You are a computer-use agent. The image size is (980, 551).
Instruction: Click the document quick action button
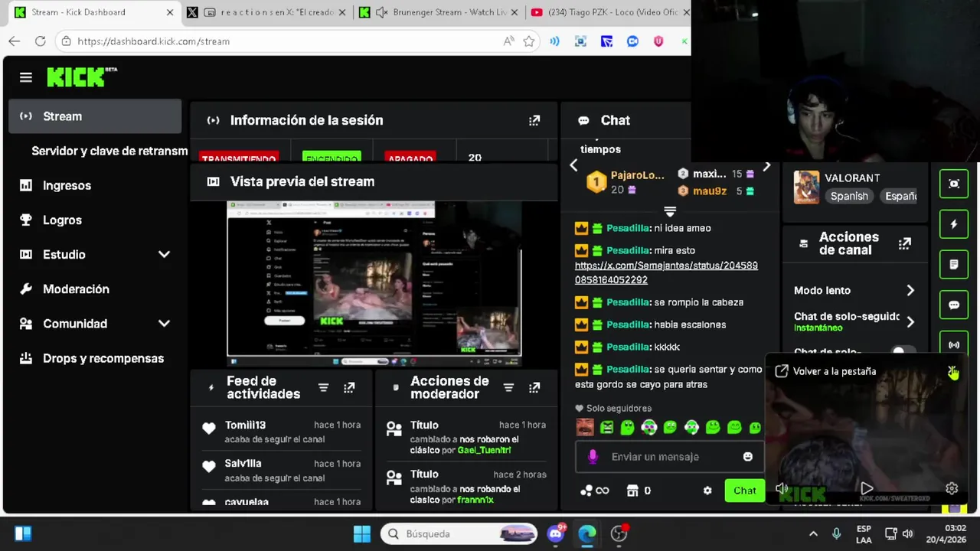click(954, 265)
